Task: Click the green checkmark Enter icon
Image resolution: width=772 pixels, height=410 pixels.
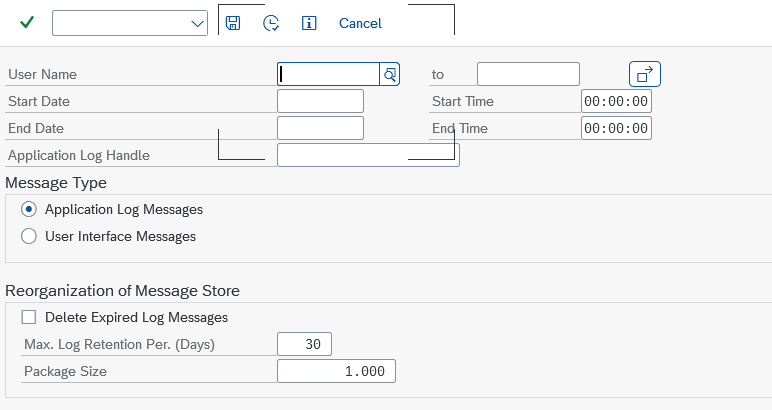Action: 27,23
